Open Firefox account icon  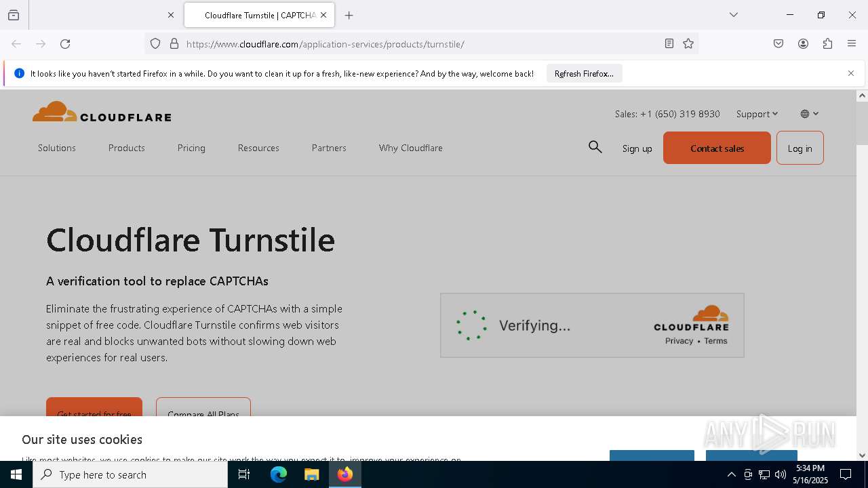click(803, 44)
